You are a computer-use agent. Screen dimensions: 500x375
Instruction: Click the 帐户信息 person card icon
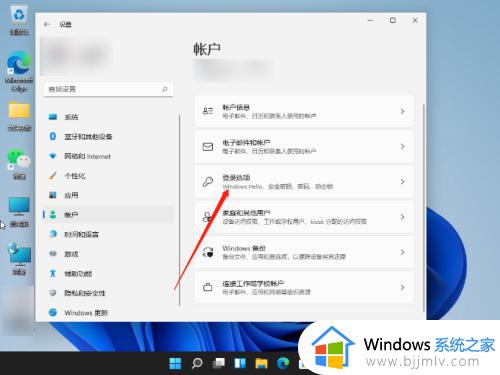click(x=208, y=111)
